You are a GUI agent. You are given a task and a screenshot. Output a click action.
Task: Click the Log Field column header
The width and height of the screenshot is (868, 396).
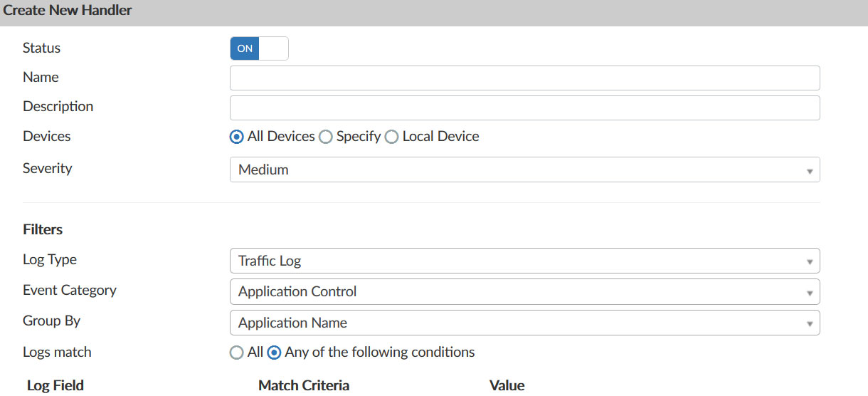55,385
